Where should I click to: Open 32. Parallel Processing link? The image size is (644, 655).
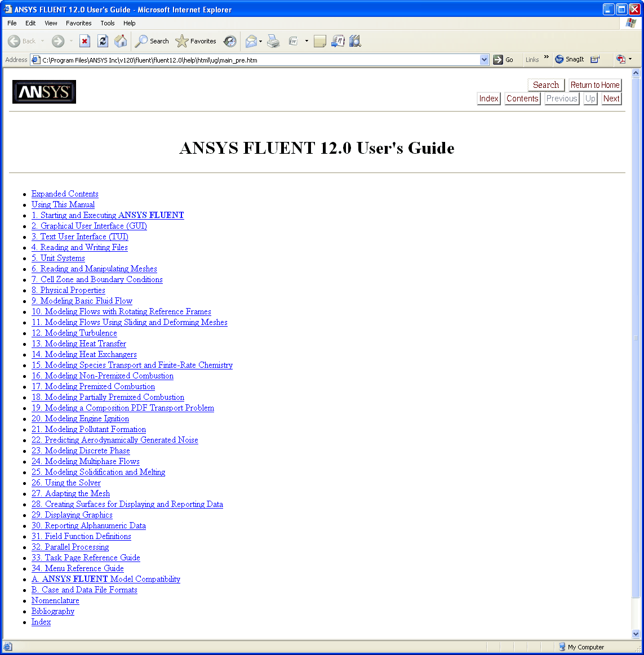tap(70, 547)
